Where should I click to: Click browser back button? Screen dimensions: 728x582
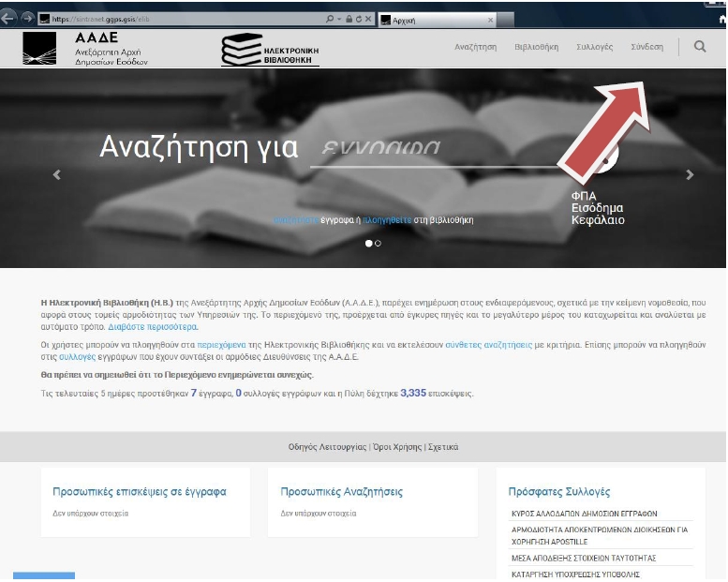(x=9, y=18)
